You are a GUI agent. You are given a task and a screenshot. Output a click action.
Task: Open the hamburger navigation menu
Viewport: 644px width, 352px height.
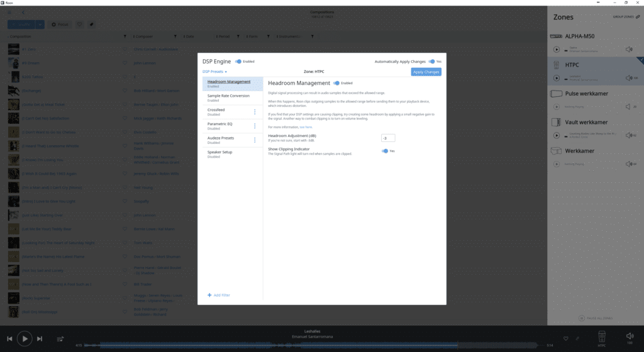pyautogui.click(x=9, y=13)
